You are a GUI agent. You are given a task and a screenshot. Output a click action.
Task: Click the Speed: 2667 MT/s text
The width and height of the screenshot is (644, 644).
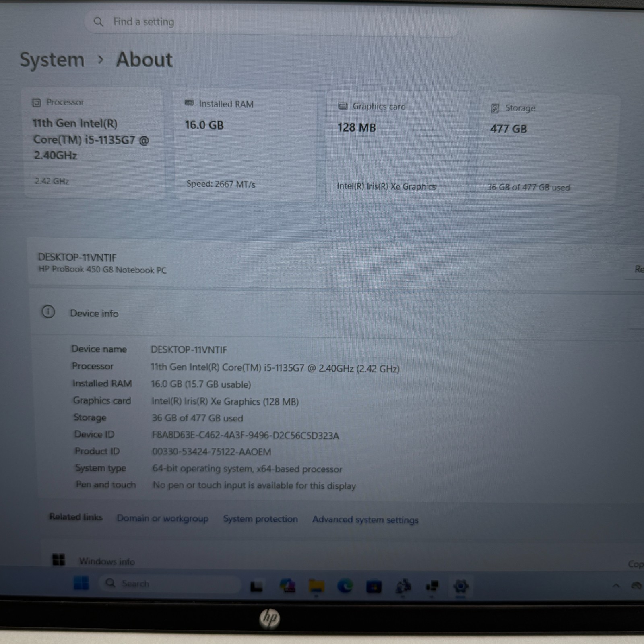221,184
